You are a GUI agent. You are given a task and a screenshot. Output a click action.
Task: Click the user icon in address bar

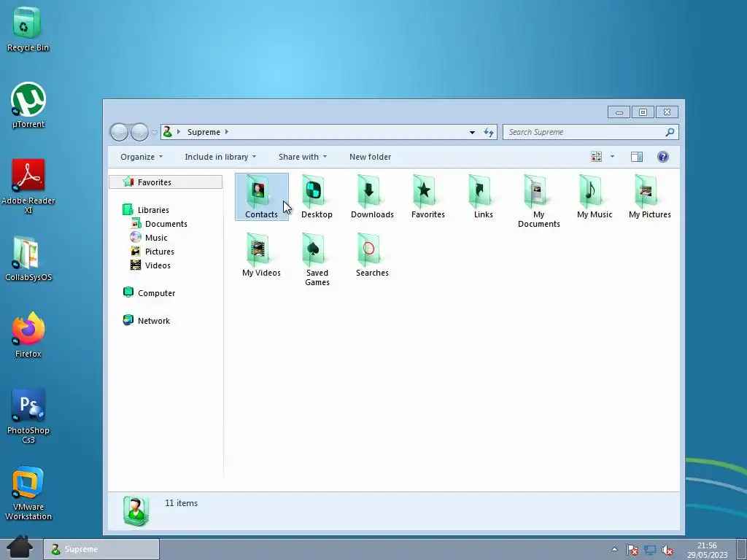[x=167, y=132]
